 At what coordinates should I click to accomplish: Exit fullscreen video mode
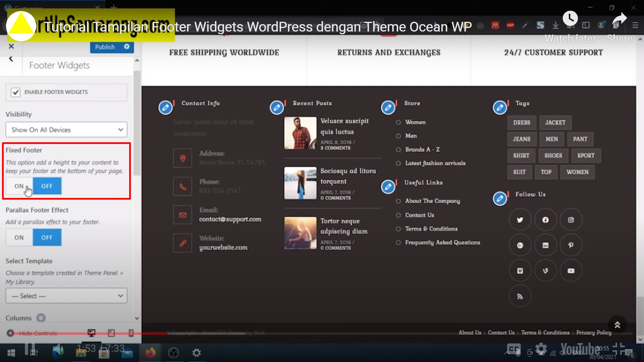pyautogui.click(x=618, y=349)
